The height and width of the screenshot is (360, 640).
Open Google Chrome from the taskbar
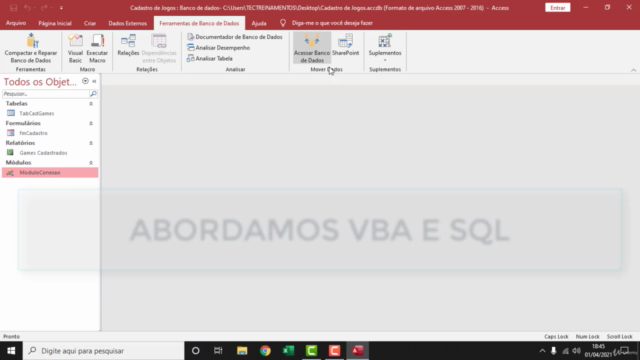pyautogui.click(x=265, y=351)
